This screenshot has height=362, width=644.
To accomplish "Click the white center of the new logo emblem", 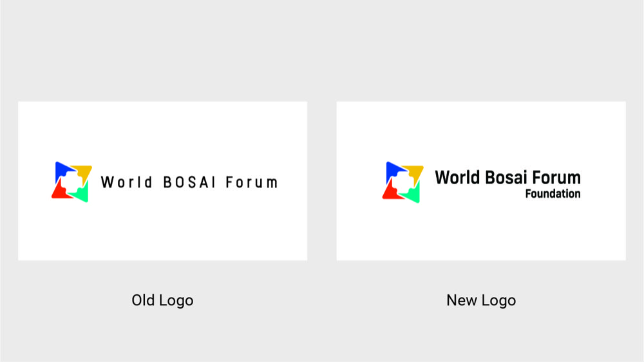I will coord(403,182).
